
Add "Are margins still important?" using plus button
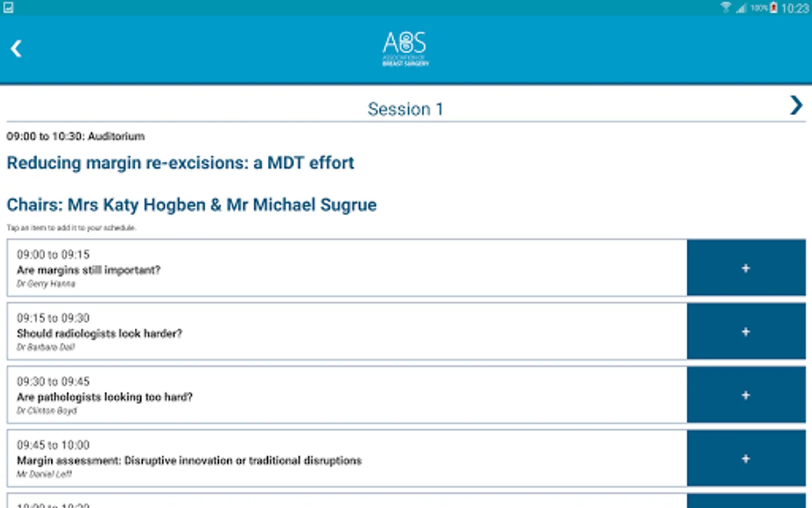pos(745,268)
